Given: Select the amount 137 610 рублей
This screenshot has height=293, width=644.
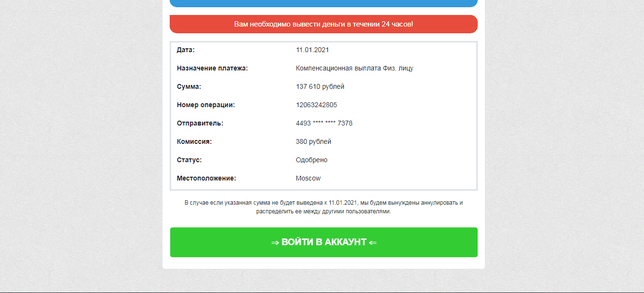Looking at the screenshot, I should pyautogui.click(x=320, y=87).
